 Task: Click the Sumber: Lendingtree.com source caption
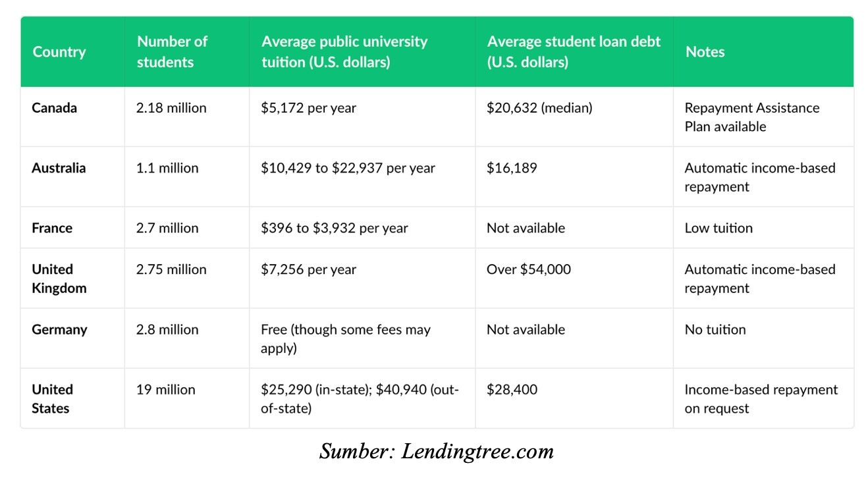437,451
